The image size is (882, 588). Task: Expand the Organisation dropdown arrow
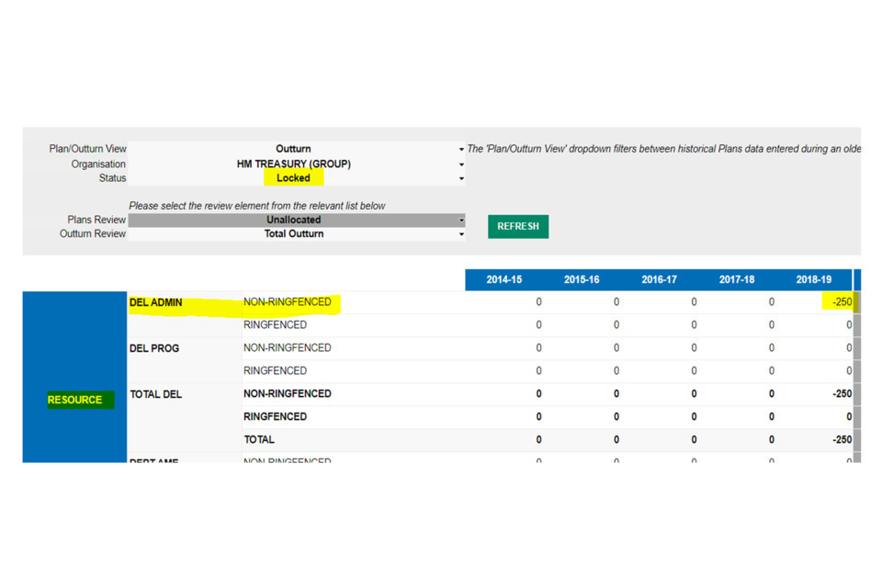coord(461,164)
